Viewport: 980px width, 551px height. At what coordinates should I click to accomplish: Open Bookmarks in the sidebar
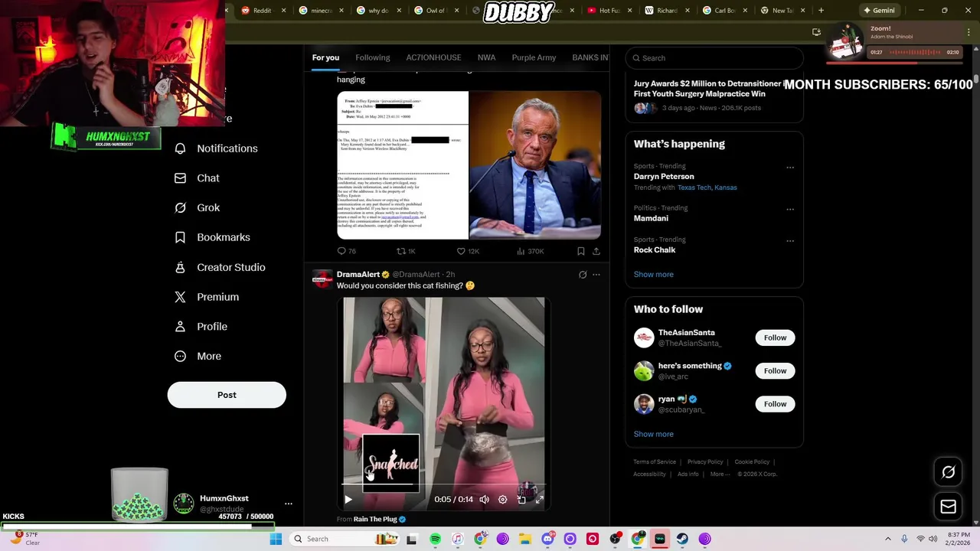212,237
